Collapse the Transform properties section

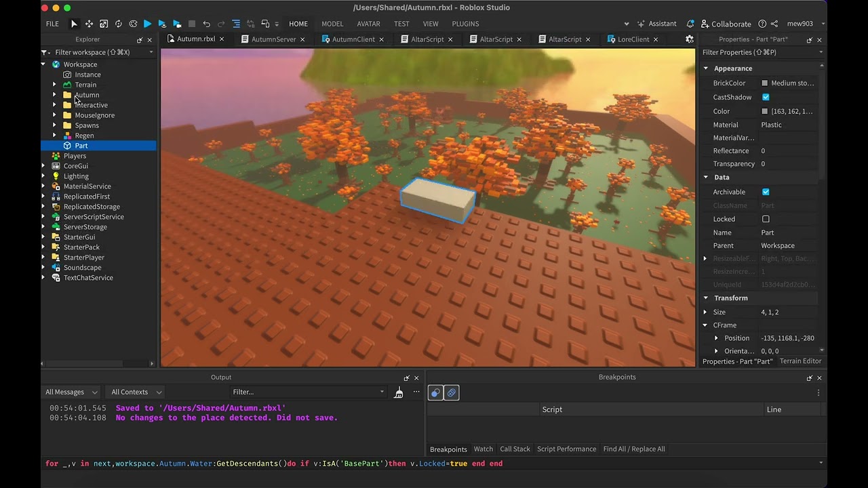click(705, 298)
